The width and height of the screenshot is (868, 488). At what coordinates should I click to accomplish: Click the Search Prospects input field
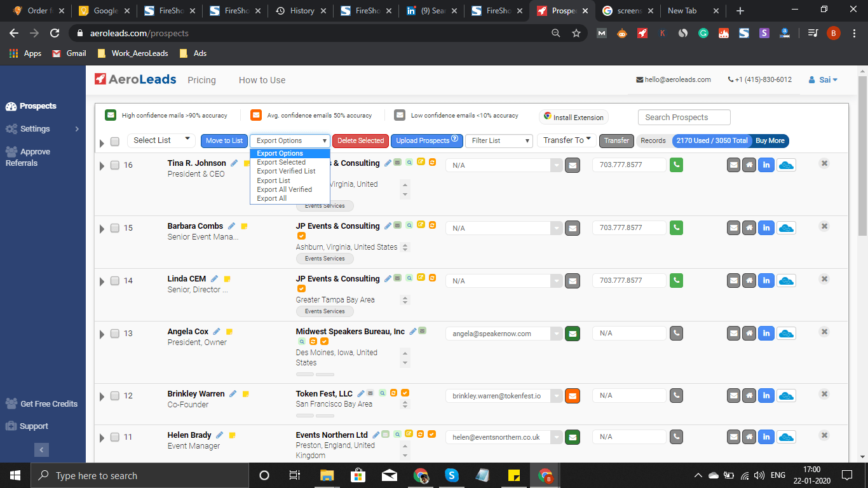click(x=684, y=117)
